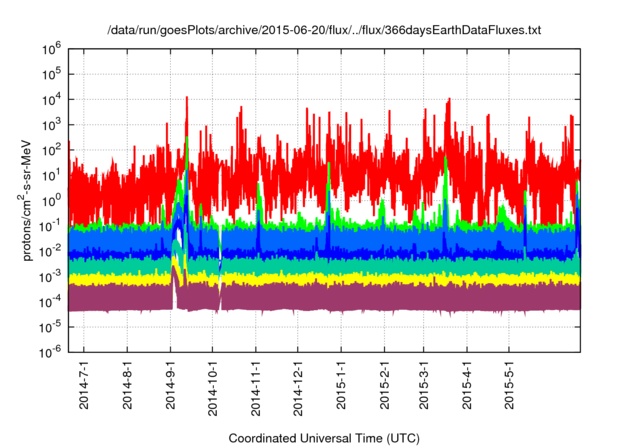The height and width of the screenshot is (448, 640).
Task: Click the Coordinated Universal Time (UTC) axis label
Action: pos(324,438)
